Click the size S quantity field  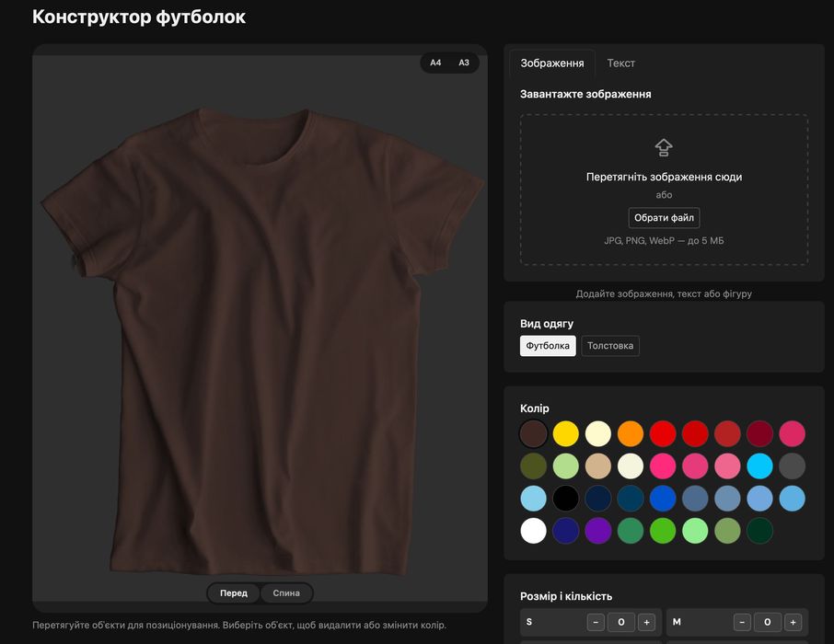(x=620, y=622)
